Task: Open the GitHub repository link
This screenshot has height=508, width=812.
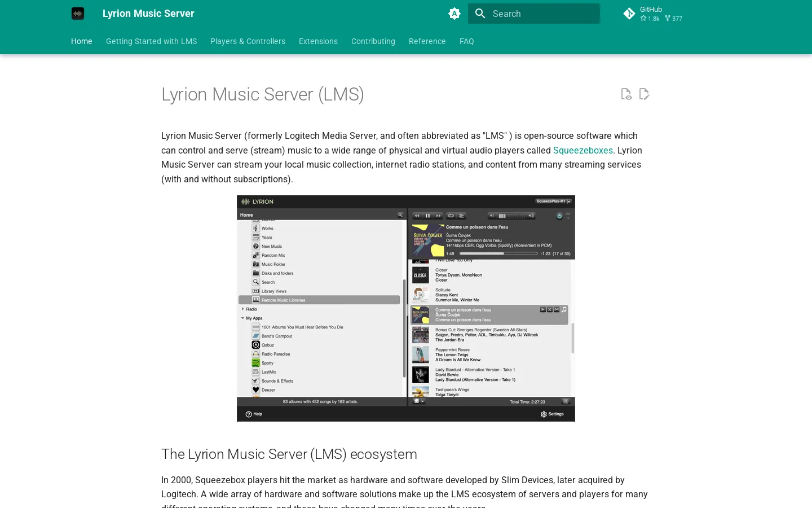Action: (x=653, y=14)
